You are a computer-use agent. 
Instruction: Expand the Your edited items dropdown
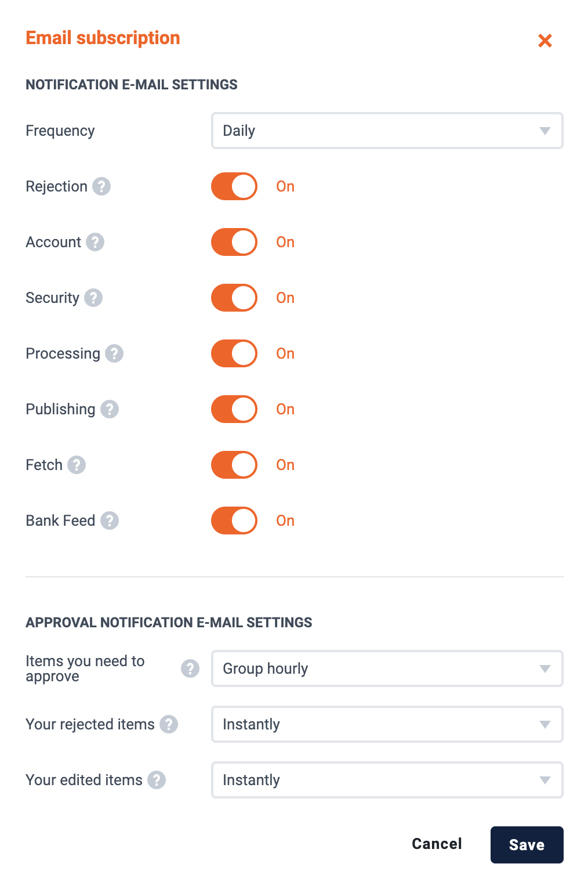click(x=387, y=780)
